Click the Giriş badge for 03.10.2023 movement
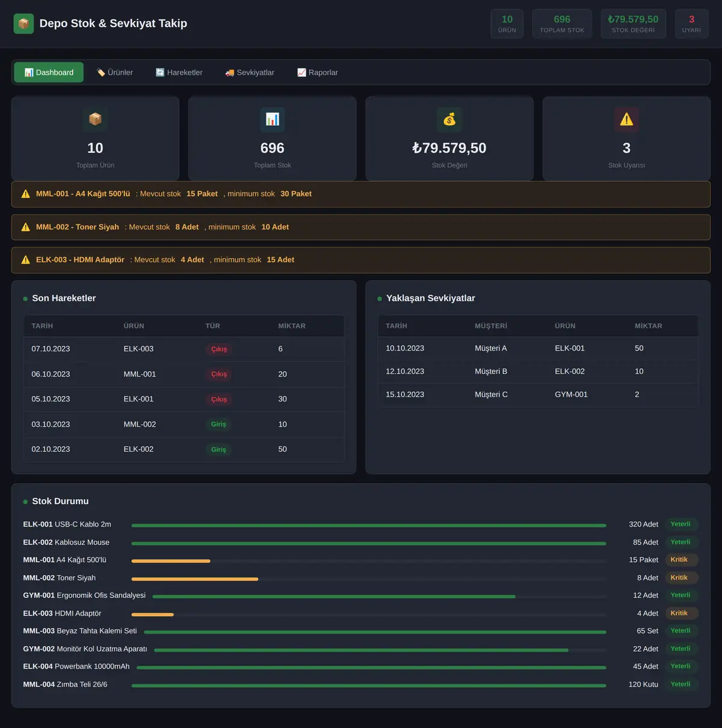The image size is (722, 728). click(218, 424)
